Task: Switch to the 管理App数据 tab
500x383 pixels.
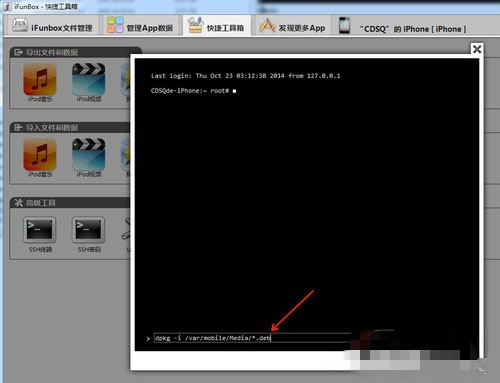Action: pos(140,26)
